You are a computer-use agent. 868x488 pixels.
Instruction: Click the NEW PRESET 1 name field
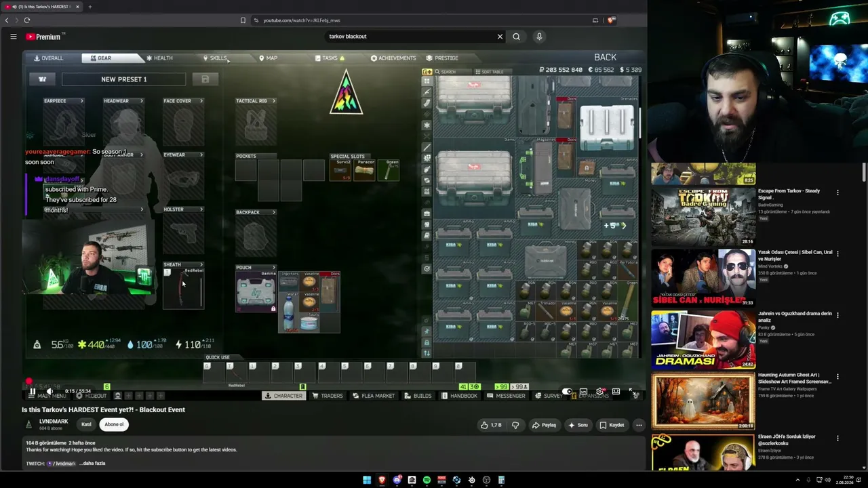pyautogui.click(x=123, y=79)
